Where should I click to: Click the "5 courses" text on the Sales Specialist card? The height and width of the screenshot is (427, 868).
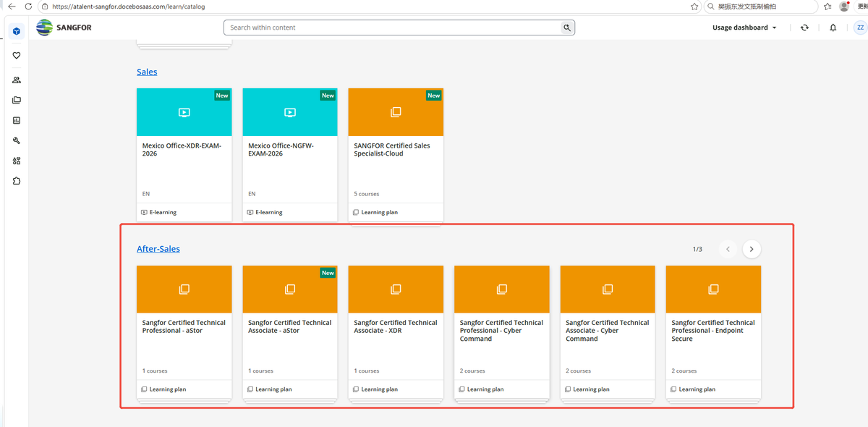click(x=367, y=194)
